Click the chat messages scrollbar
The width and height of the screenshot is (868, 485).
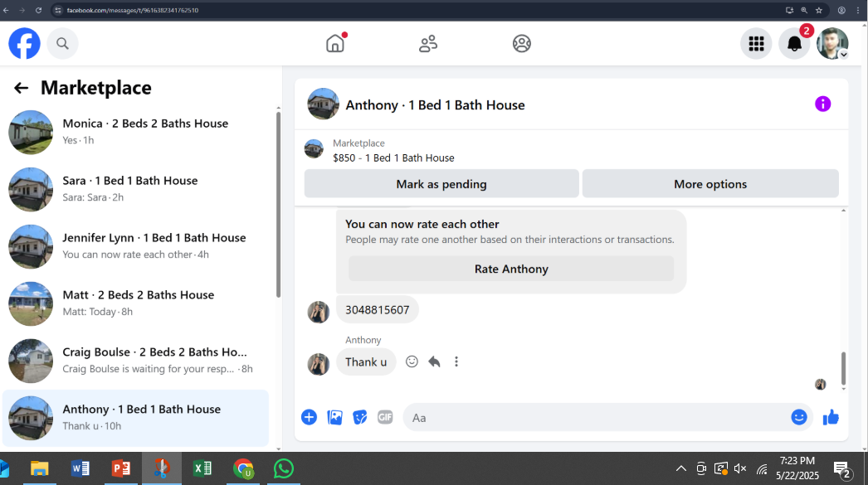pyautogui.click(x=844, y=368)
